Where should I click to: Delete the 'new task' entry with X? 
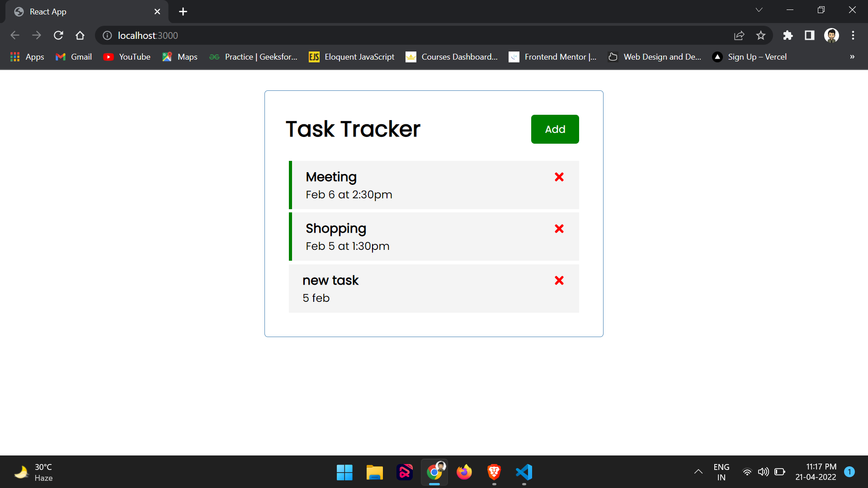(x=559, y=281)
